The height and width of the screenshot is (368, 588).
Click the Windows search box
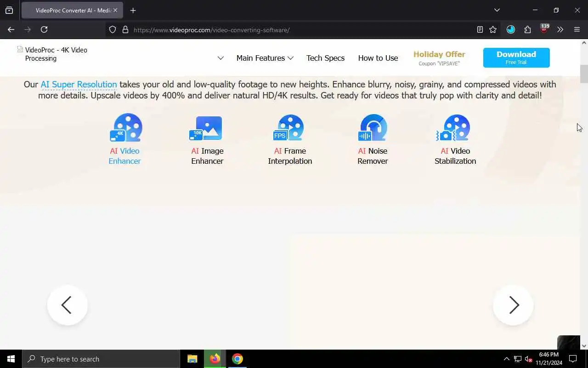coord(101,359)
